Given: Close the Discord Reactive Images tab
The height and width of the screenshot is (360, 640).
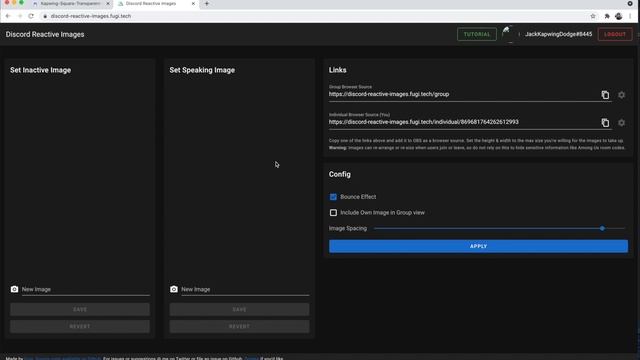Looking at the screenshot, I should point(193,4).
